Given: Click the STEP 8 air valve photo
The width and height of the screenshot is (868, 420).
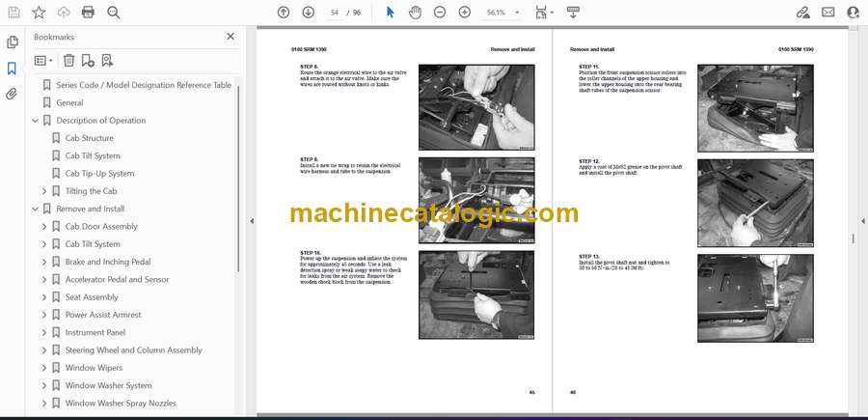Looking at the screenshot, I should coord(476,107).
